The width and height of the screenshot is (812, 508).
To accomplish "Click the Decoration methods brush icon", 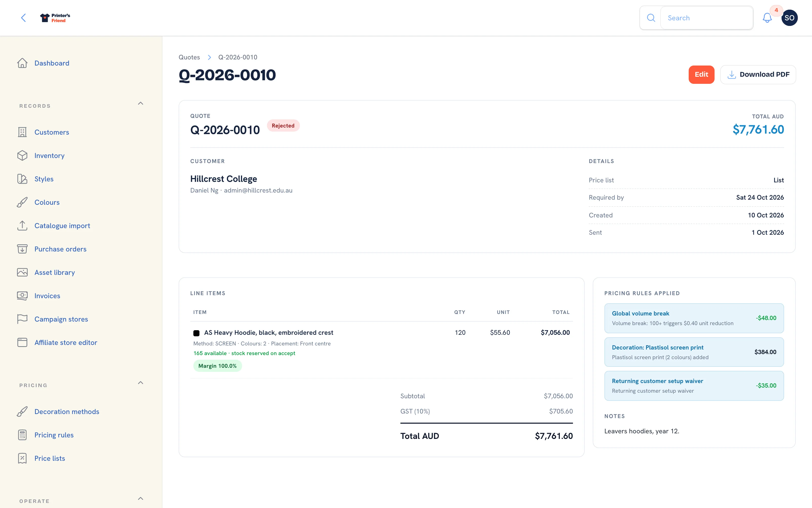I will point(22,411).
